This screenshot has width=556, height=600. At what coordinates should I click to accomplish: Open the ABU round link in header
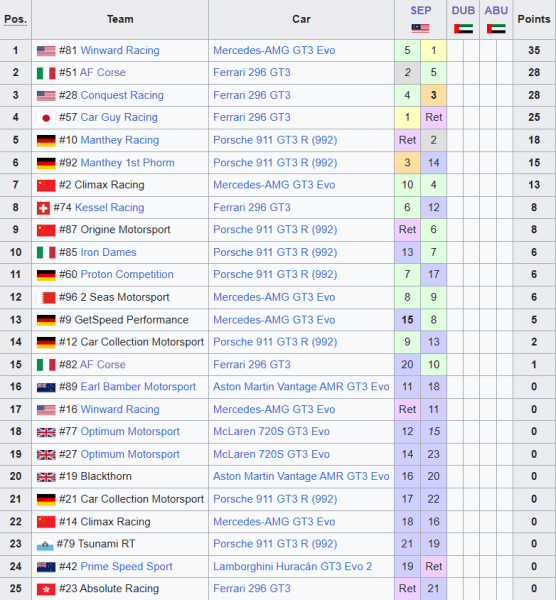point(496,10)
